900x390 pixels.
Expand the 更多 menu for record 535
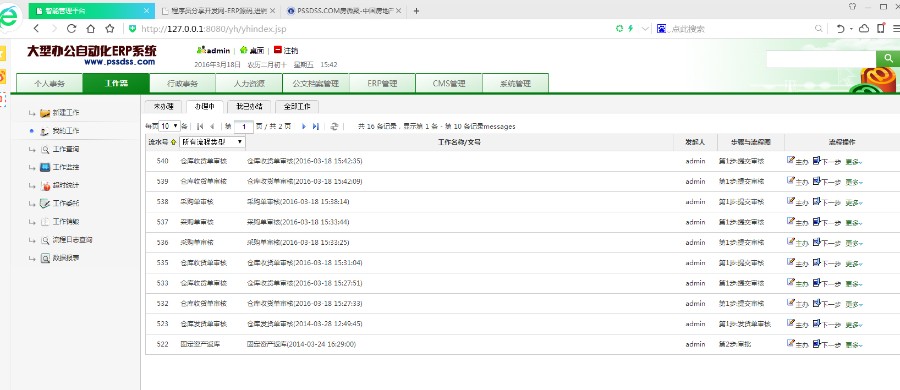[x=854, y=264]
